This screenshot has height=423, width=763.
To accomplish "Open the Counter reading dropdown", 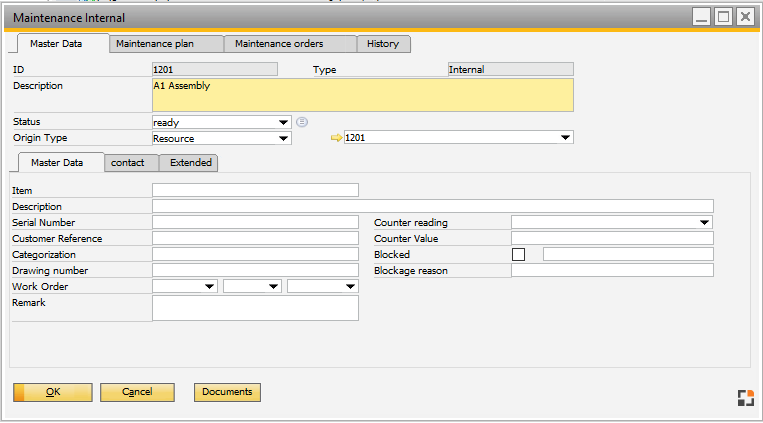I will [705, 223].
